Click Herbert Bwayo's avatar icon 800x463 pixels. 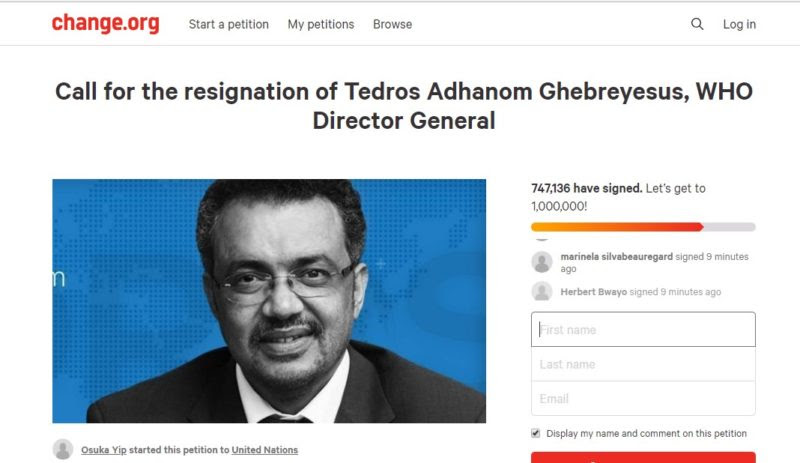pyautogui.click(x=542, y=291)
